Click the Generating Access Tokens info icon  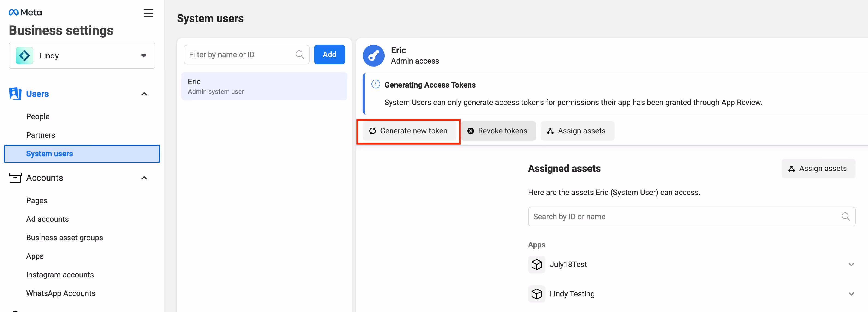pyautogui.click(x=375, y=84)
